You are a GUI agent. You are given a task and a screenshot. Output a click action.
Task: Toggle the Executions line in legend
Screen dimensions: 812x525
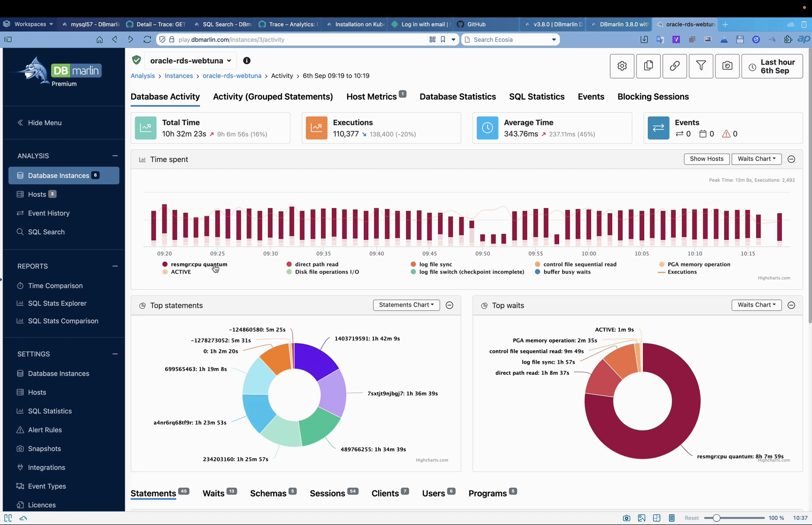[677, 272]
